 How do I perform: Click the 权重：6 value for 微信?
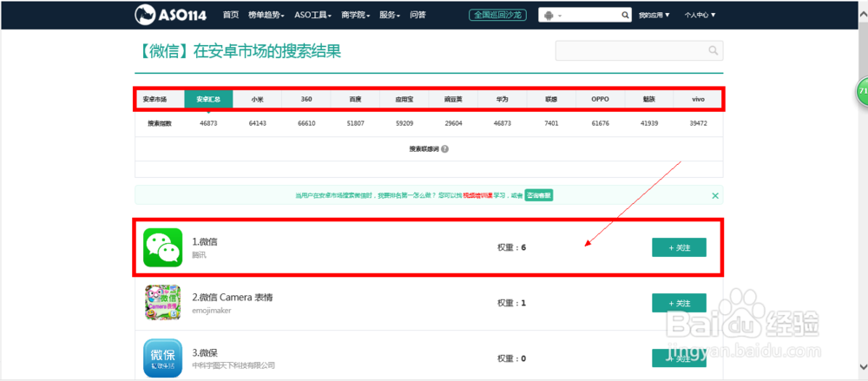[x=511, y=247]
